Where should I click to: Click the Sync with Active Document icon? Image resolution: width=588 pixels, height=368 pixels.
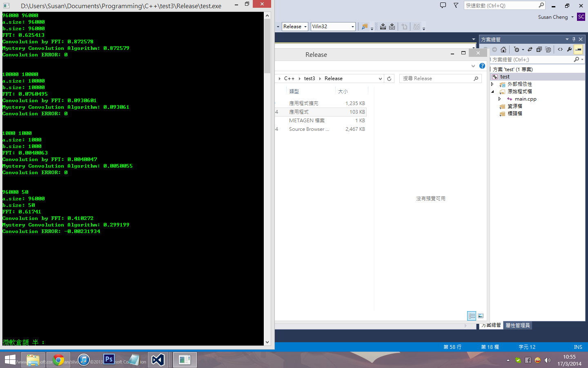pyautogui.click(x=530, y=49)
